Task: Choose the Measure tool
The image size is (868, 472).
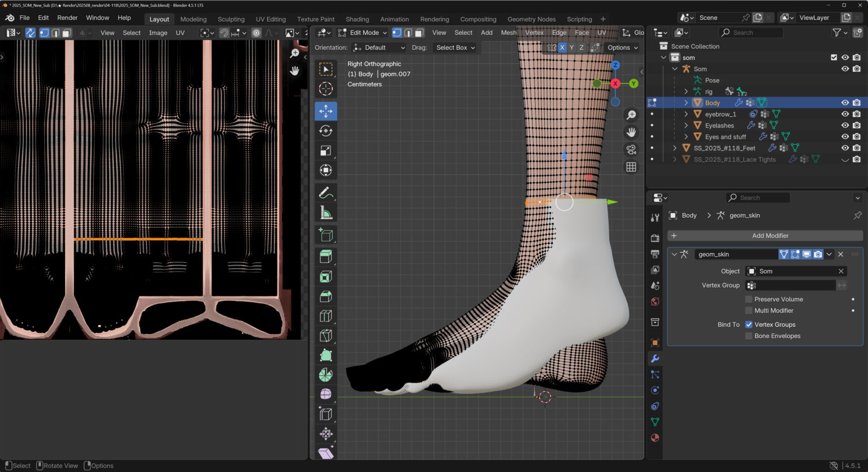Action: (325, 213)
